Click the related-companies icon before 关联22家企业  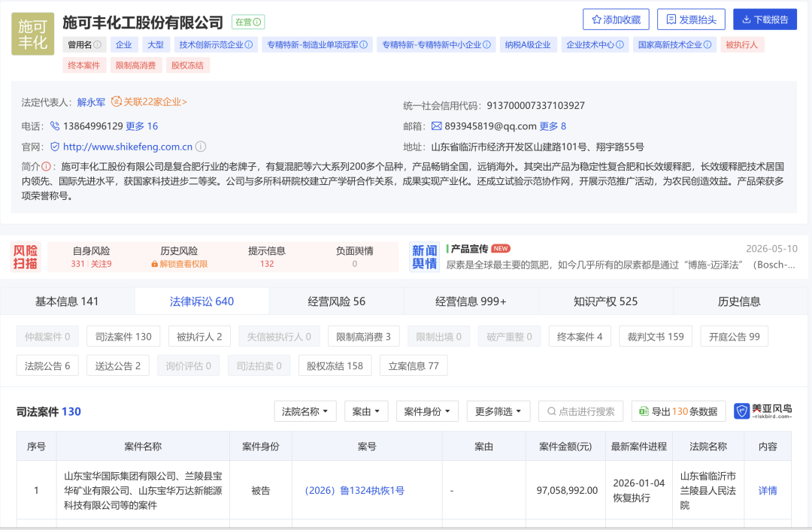pyautogui.click(x=117, y=101)
